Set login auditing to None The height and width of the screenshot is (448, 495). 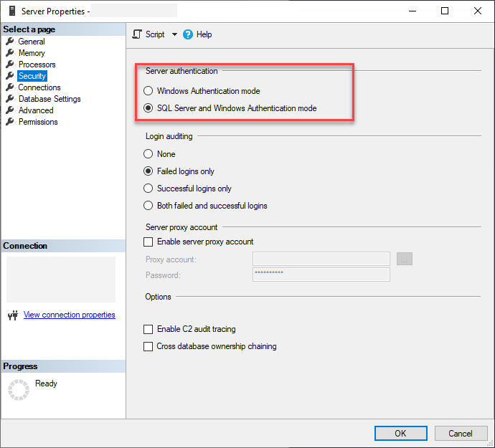pyautogui.click(x=148, y=154)
